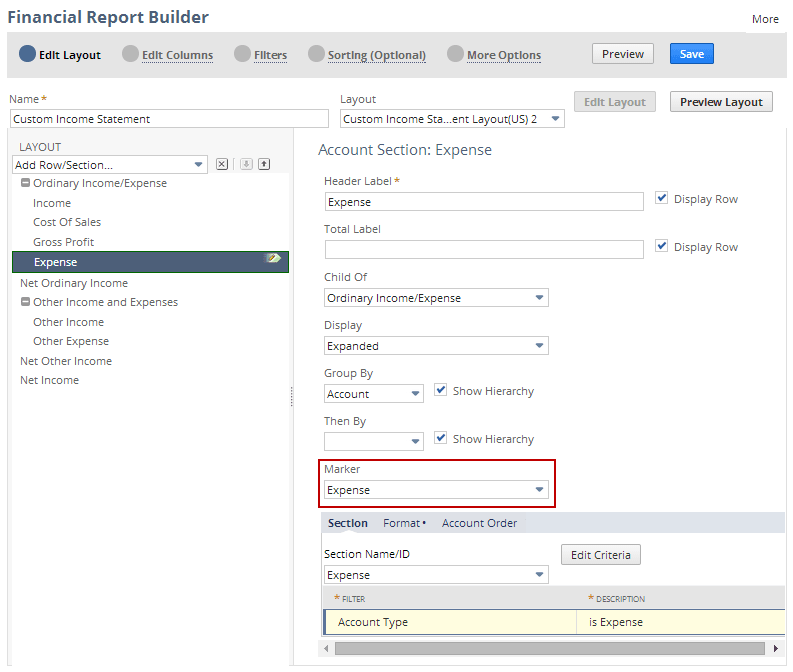Image resolution: width=793 pixels, height=672 pixels.
Task: Select the Expense row in layout tree
Action: [150, 262]
